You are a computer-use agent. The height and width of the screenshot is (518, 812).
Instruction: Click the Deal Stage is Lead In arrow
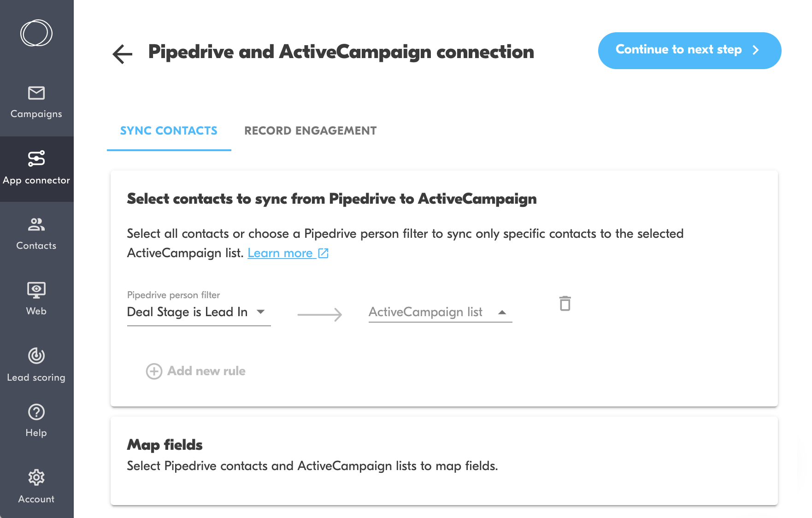pyautogui.click(x=261, y=312)
